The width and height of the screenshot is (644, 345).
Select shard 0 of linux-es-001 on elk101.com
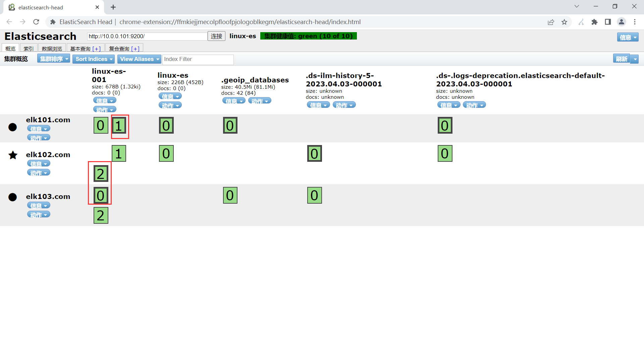(x=101, y=126)
